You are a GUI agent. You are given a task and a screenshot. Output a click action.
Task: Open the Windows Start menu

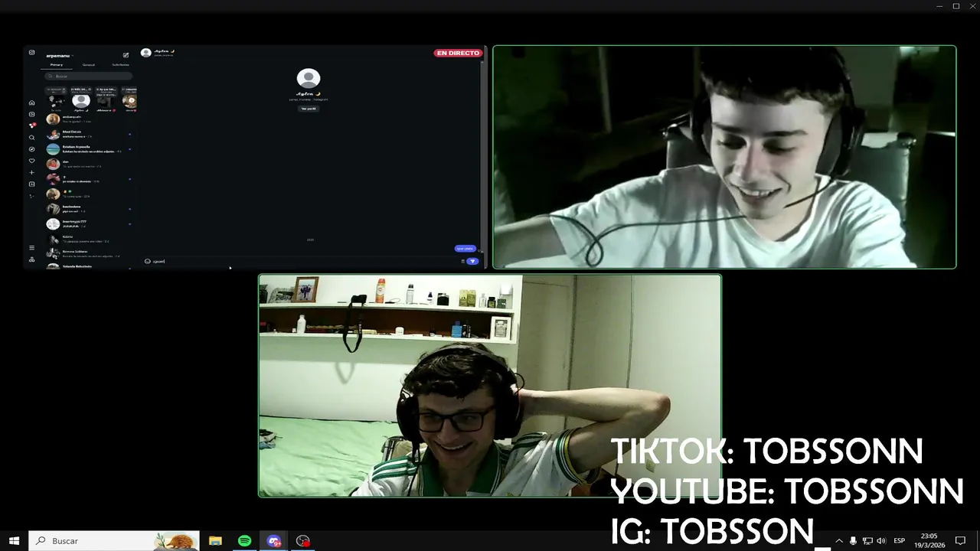[14, 541]
